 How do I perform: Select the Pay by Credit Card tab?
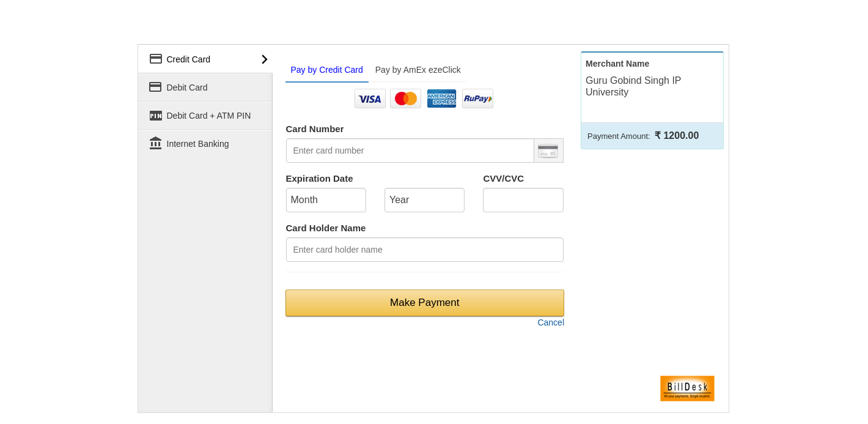click(327, 70)
